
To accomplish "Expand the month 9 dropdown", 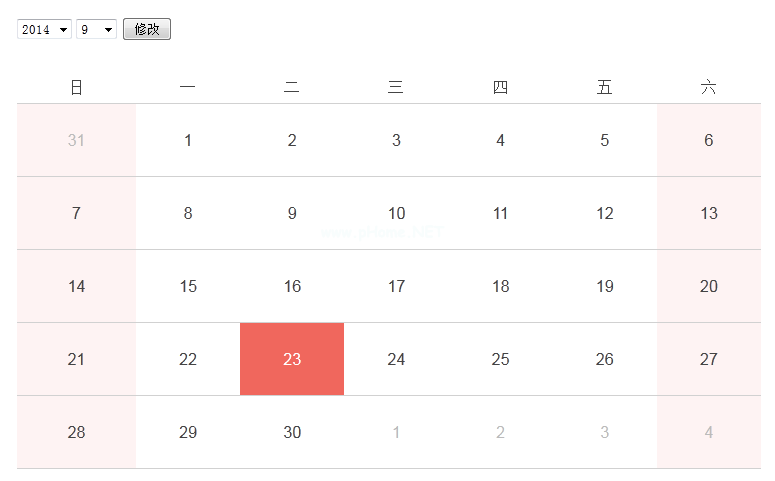I will pyautogui.click(x=97, y=30).
